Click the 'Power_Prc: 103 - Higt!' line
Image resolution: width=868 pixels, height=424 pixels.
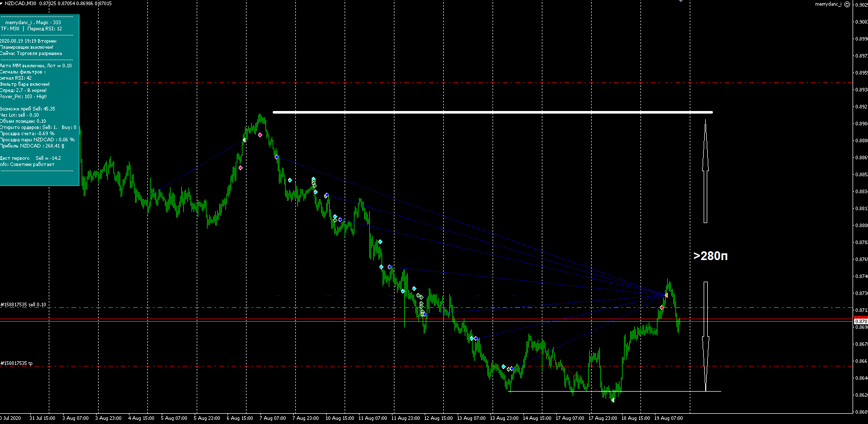[x=23, y=97]
